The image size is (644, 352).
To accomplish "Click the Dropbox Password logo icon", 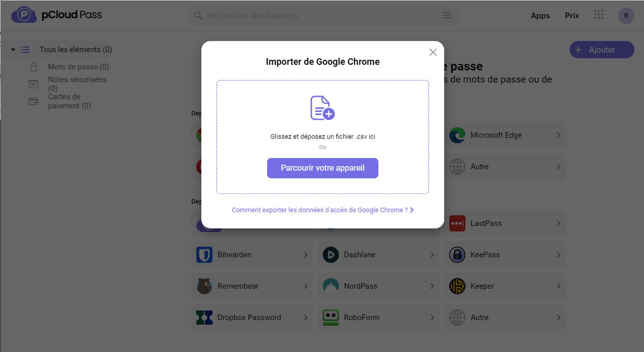I will (x=204, y=318).
